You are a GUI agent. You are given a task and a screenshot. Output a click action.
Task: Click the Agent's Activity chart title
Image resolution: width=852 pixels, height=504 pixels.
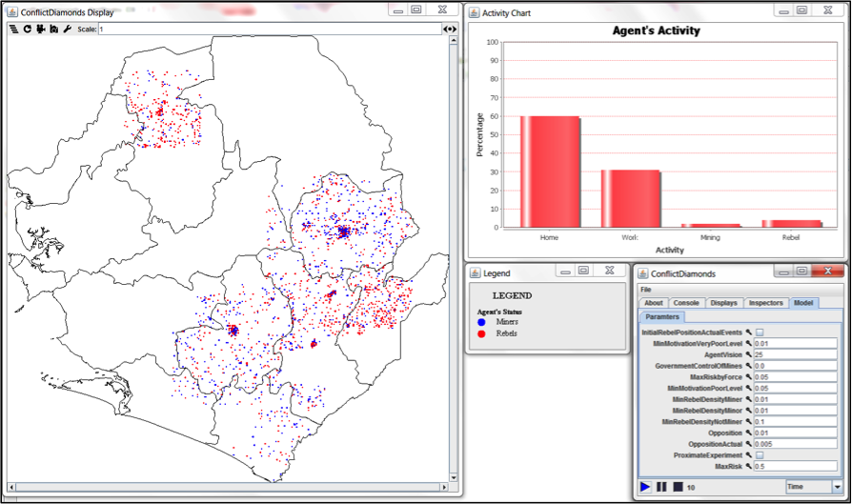(x=656, y=30)
